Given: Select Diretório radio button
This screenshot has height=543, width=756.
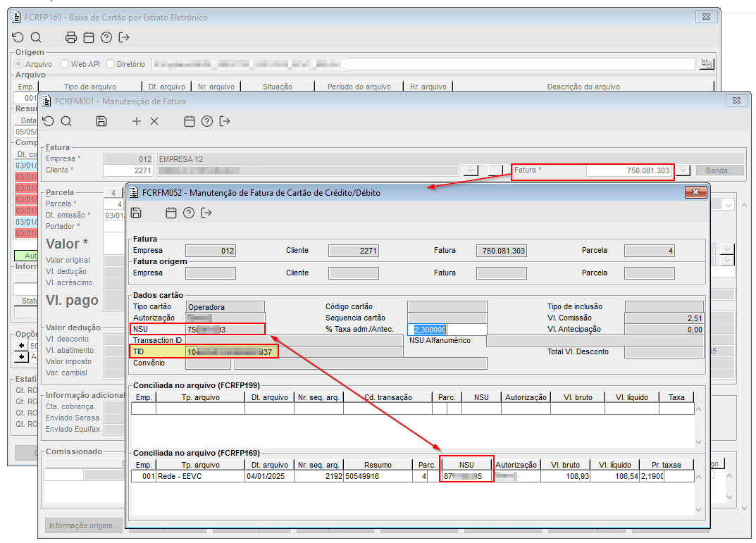Looking at the screenshot, I should tap(111, 64).
